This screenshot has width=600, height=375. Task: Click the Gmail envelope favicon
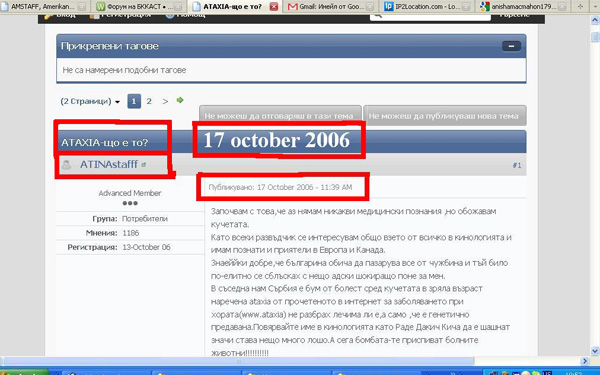[292, 7]
